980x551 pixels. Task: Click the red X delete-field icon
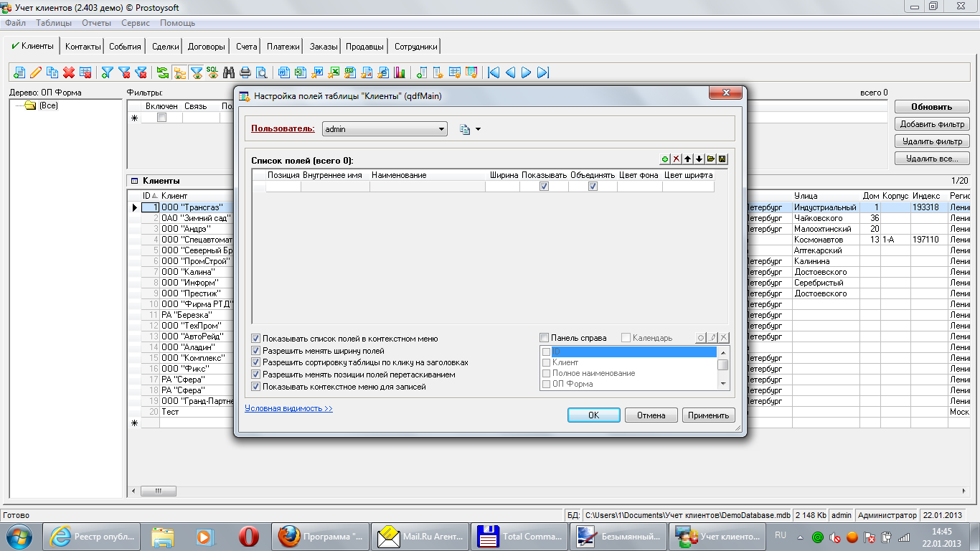677,159
